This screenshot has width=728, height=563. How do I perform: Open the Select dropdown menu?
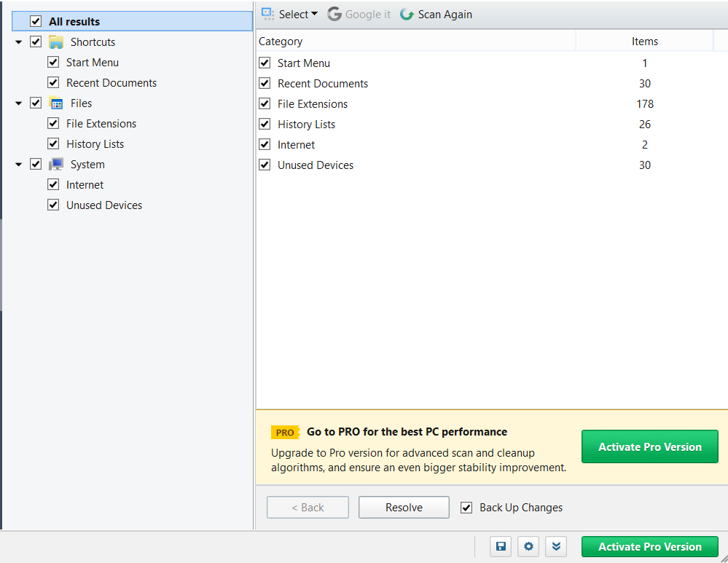[x=297, y=15]
